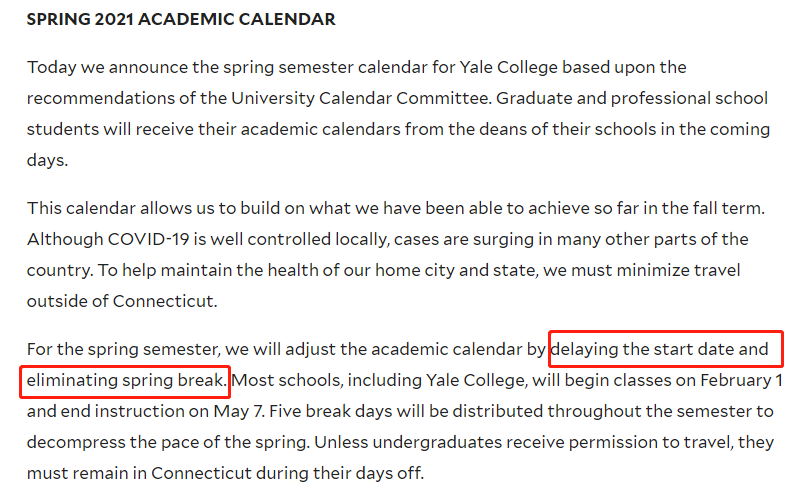Click the phrase 'delaying the start date and'
Viewport: 809px width, 498px height.
click(660, 349)
